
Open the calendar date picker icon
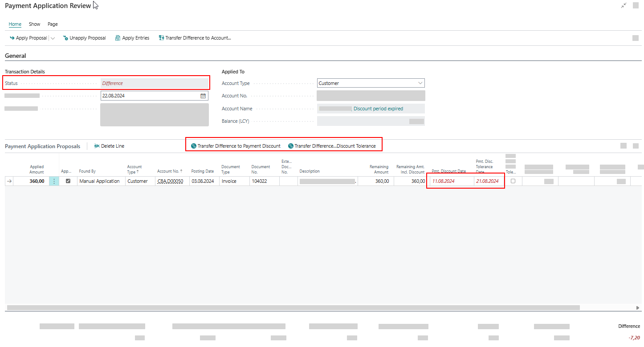point(203,96)
